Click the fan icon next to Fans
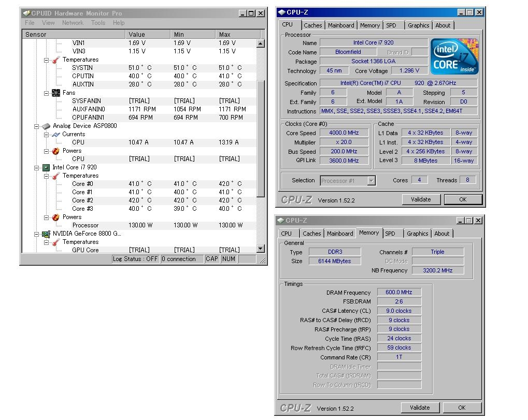This screenshot has height=420, width=528. pos(56,93)
